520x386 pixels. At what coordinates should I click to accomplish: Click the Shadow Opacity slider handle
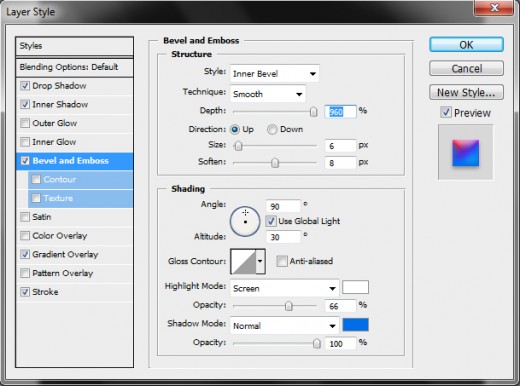pos(317,343)
